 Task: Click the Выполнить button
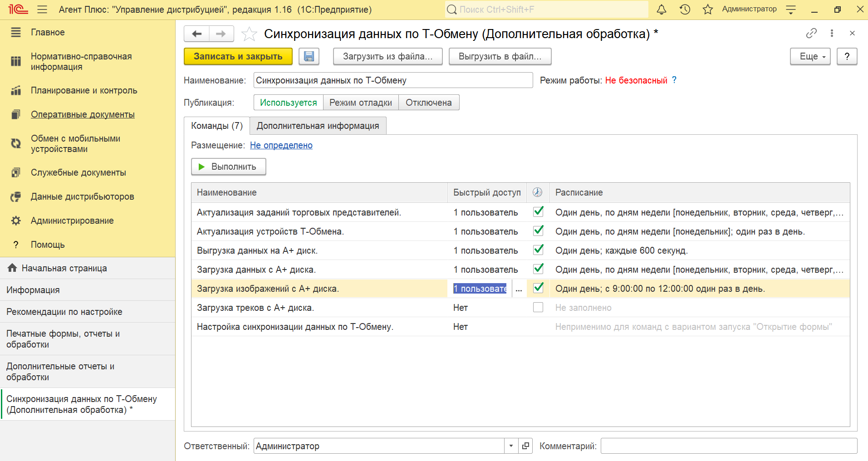pyautogui.click(x=228, y=167)
